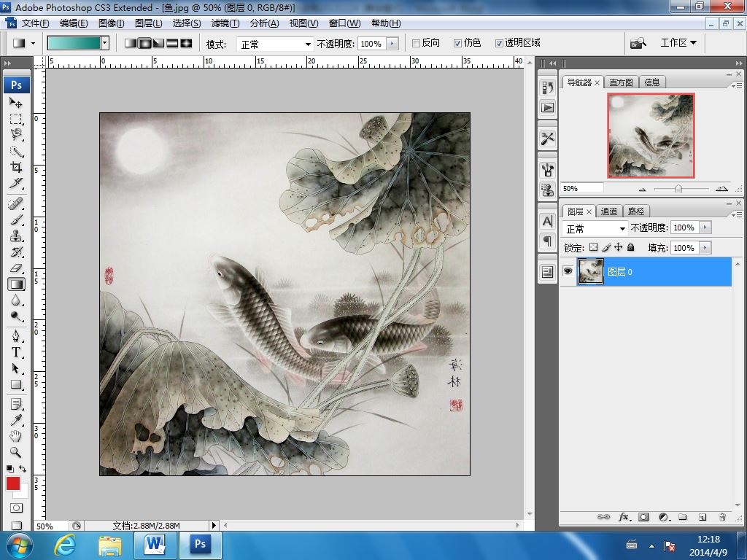Select the Hand tool
This screenshot has width=747, height=560.
click(x=16, y=436)
